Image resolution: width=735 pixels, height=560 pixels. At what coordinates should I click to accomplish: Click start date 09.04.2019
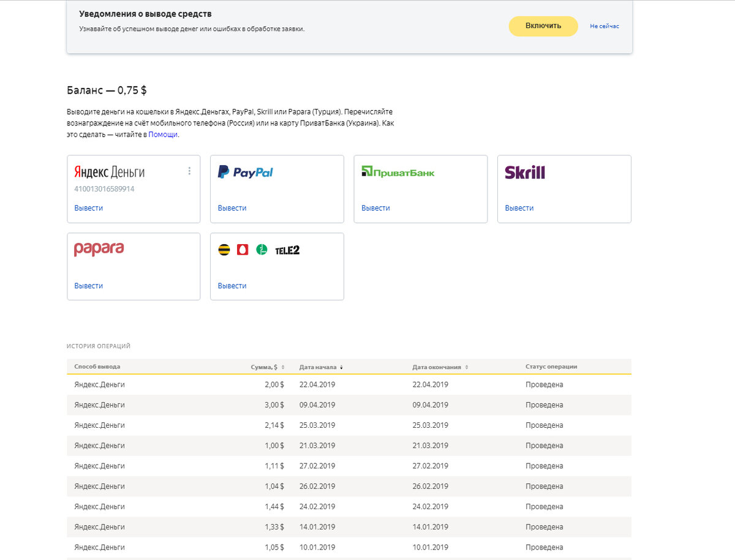(x=317, y=405)
